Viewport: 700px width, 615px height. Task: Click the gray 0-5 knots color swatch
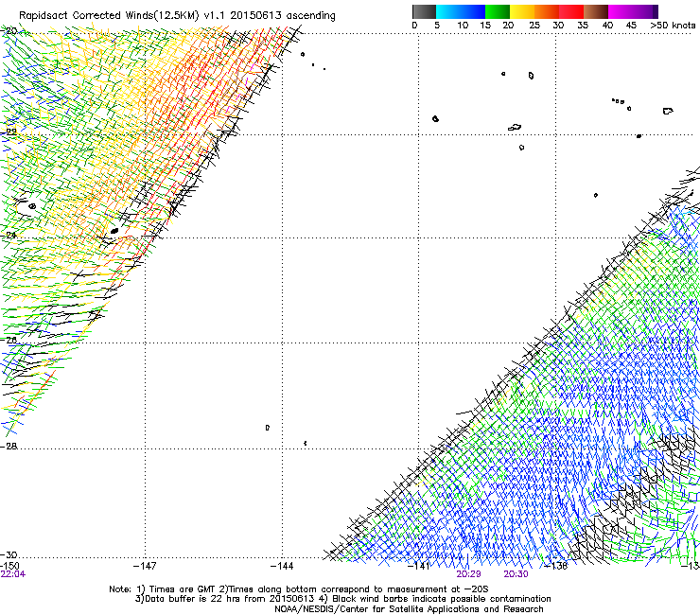pos(424,11)
